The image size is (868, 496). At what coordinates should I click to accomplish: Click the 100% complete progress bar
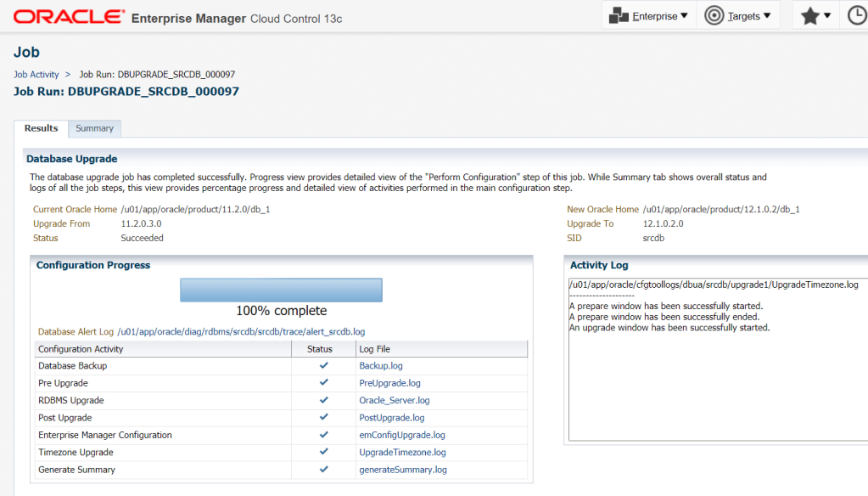coord(281,290)
